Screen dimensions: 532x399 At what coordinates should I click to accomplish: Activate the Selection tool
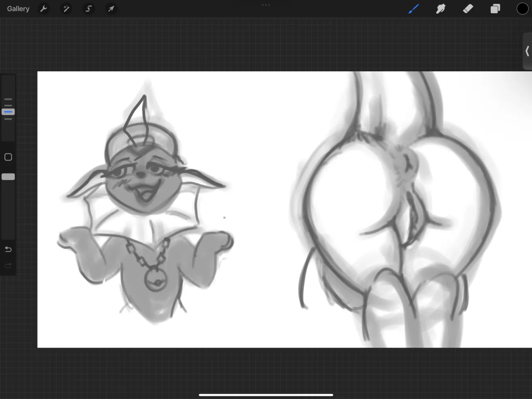pyautogui.click(x=89, y=9)
